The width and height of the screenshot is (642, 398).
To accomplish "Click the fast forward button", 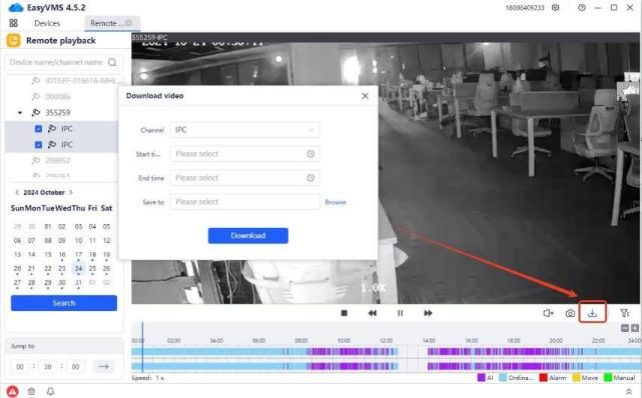I will click(428, 313).
